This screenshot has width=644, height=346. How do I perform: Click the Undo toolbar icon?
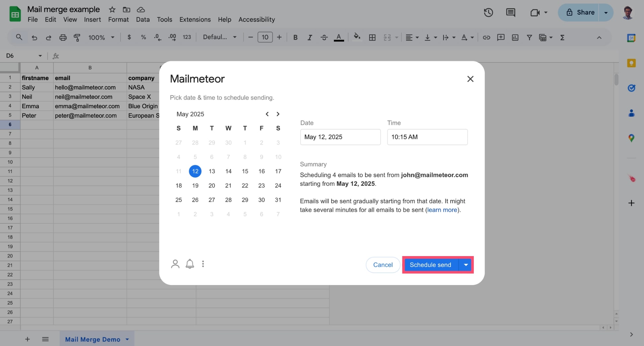coord(34,37)
